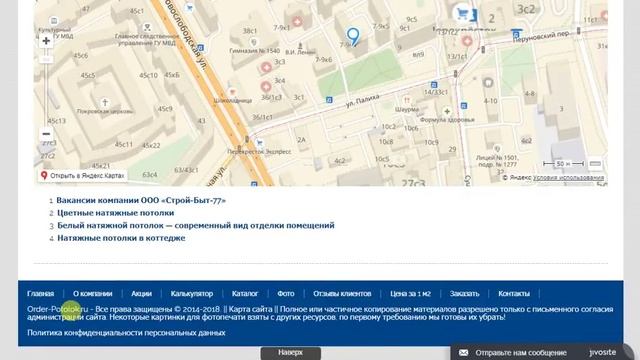The height and width of the screenshot is (360, 640).
Task: Open map in Яндекс Картах
Action: coord(82,176)
